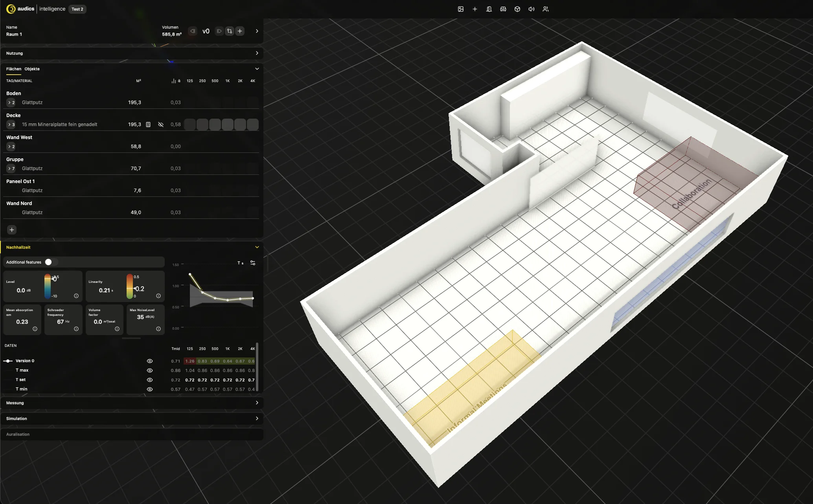
Task: Toggle T max visibility eye icon
Action: (x=150, y=370)
